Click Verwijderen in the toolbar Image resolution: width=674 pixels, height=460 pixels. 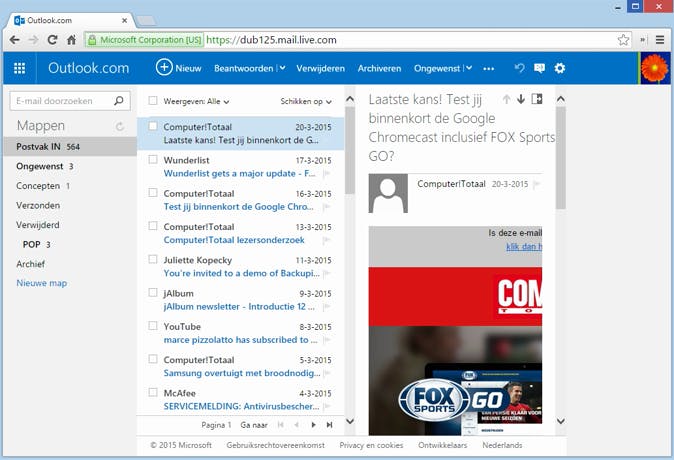(321, 68)
